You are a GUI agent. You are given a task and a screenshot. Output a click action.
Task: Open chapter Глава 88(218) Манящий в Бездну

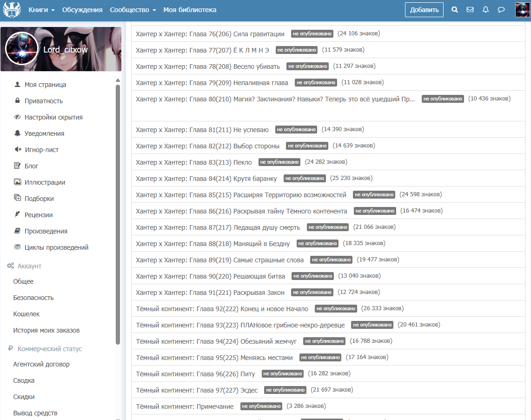click(212, 244)
